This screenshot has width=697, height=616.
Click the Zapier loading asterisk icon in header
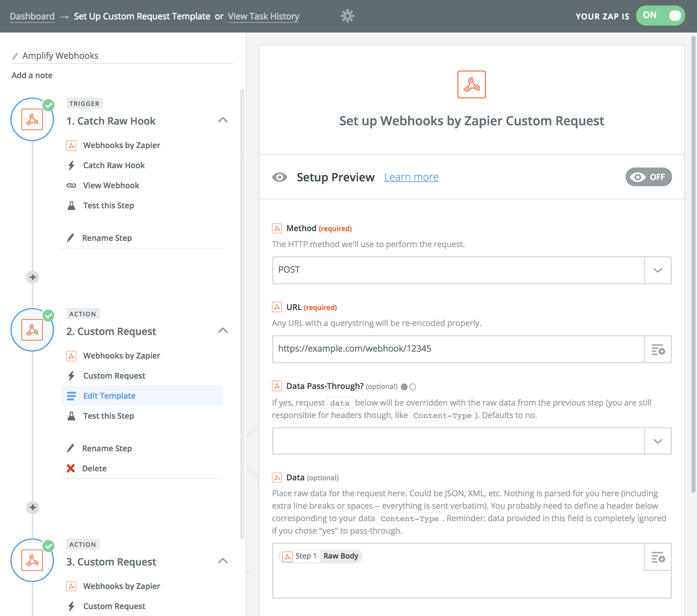(x=347, y=16)
